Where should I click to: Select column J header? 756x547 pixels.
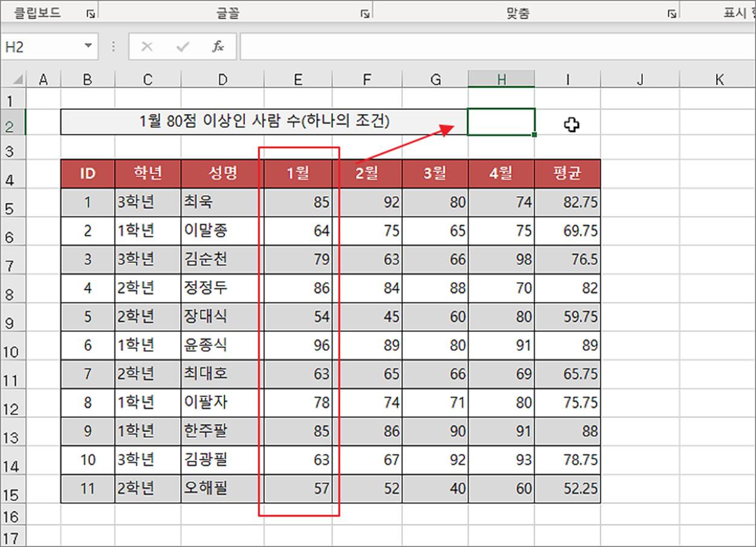(x=640, y=79)
